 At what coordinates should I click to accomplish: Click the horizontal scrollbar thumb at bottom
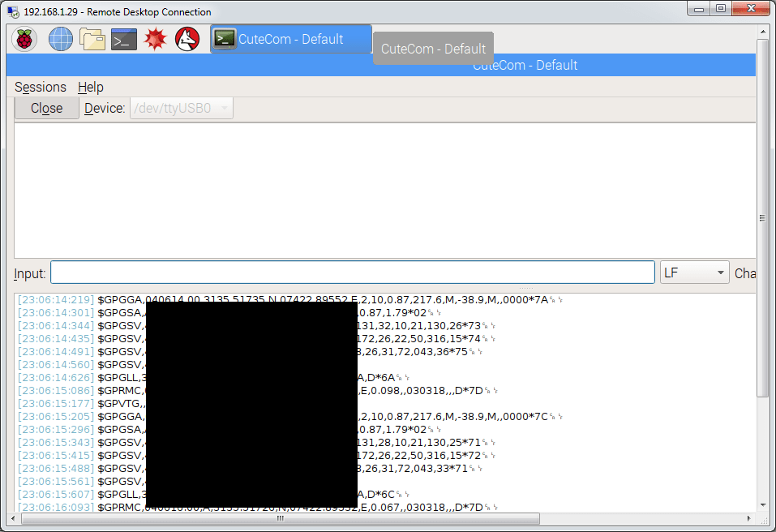280,519
